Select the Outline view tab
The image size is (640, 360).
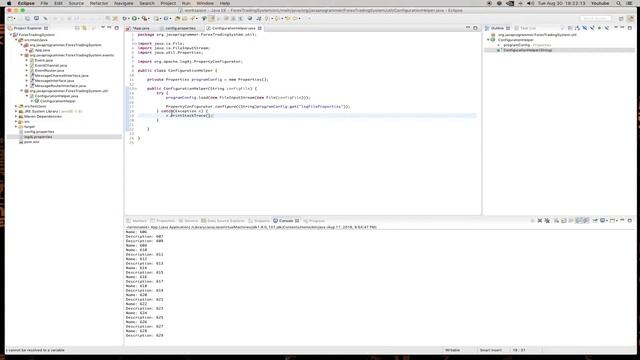point(497,29)
